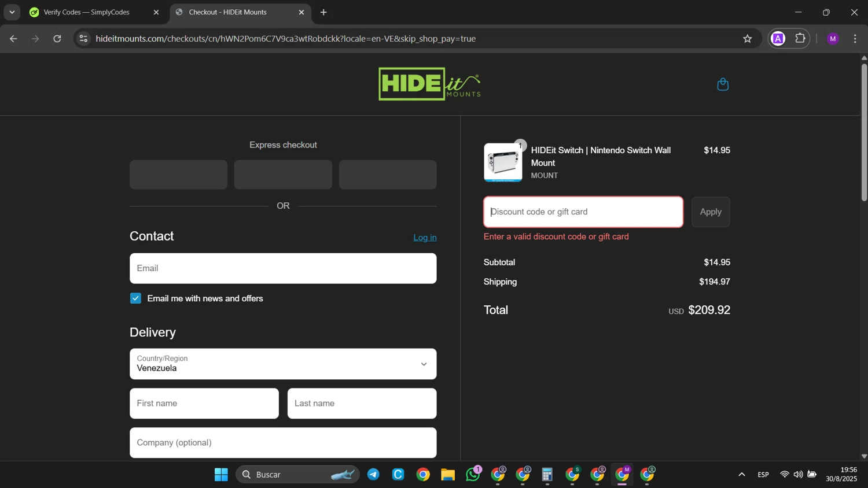Open a new browser tab

[x=323, y=12]
